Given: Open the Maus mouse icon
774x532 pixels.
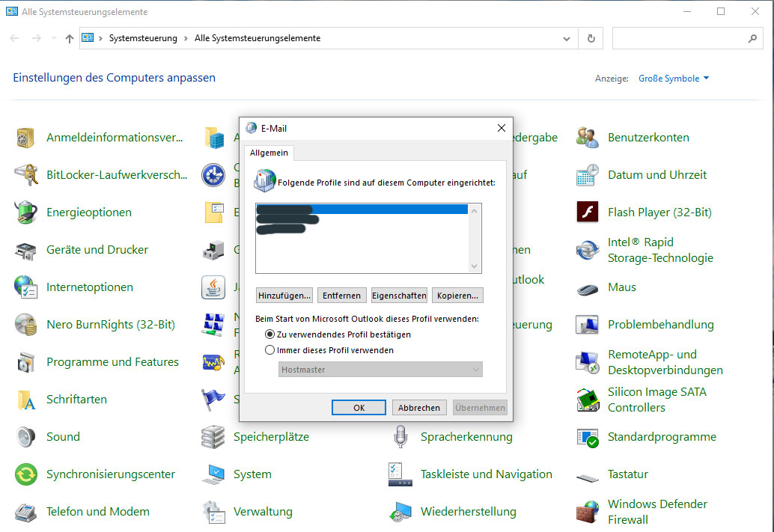Looking at the screenshot, I should coord(588,288).
